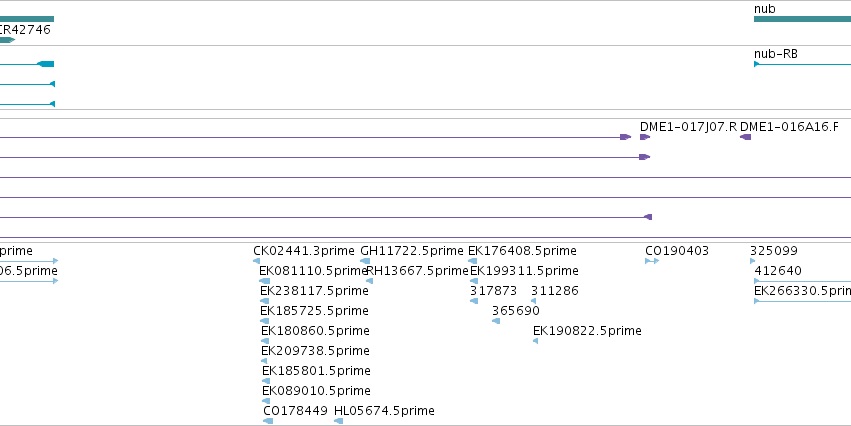The width and height of the screenshot is (851, 426).
Task: Select the nub-RB transcript label
Action: pos(776,54)
